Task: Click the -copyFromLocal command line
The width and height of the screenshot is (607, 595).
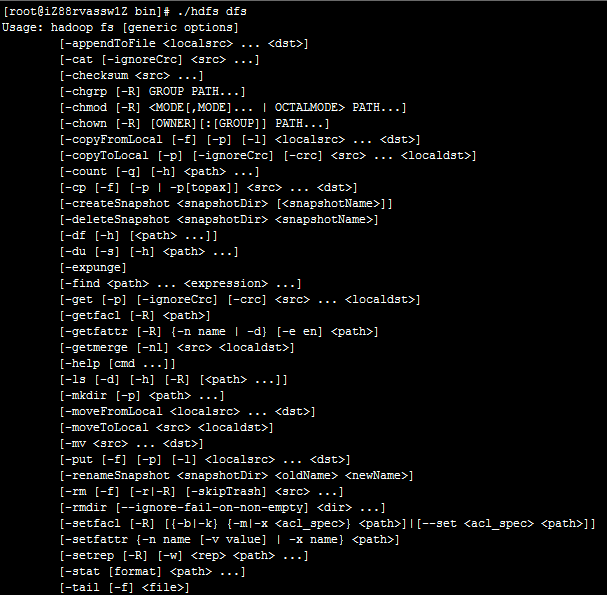Action: tap(240, 139)
